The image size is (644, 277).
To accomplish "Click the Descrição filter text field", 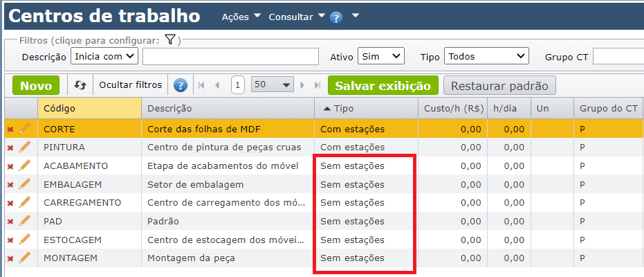I will [230, 56].
